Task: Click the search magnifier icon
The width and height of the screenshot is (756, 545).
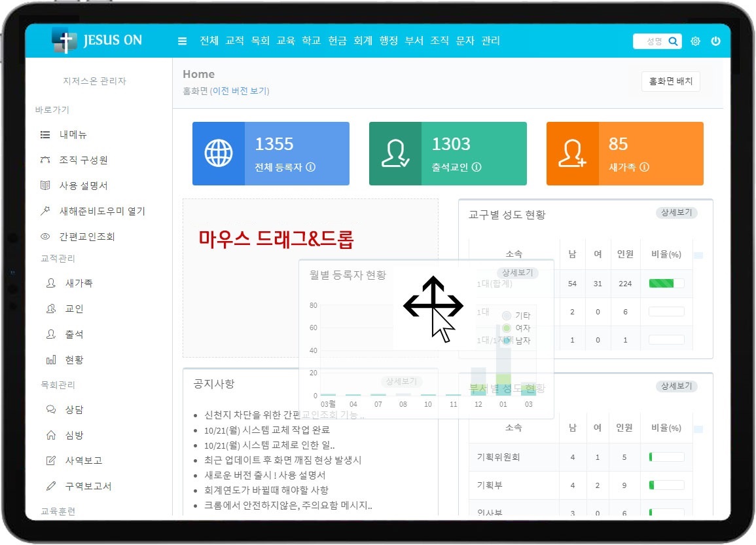Action: pos(673,41)
